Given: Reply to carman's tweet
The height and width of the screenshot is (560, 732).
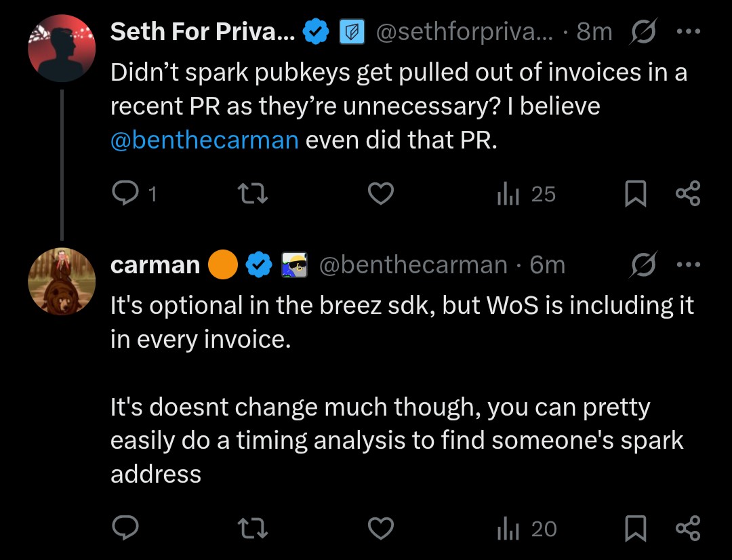Looking at the screenshot, I should 125,528.
